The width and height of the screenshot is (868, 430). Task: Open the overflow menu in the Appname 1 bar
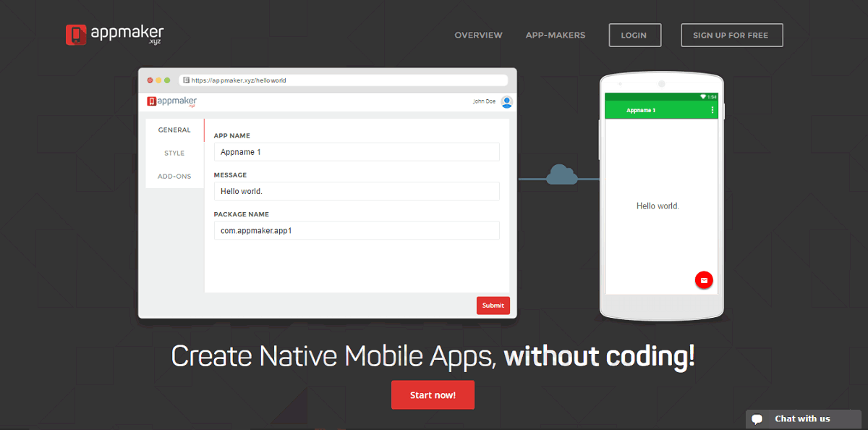click(x=712, y=109)
